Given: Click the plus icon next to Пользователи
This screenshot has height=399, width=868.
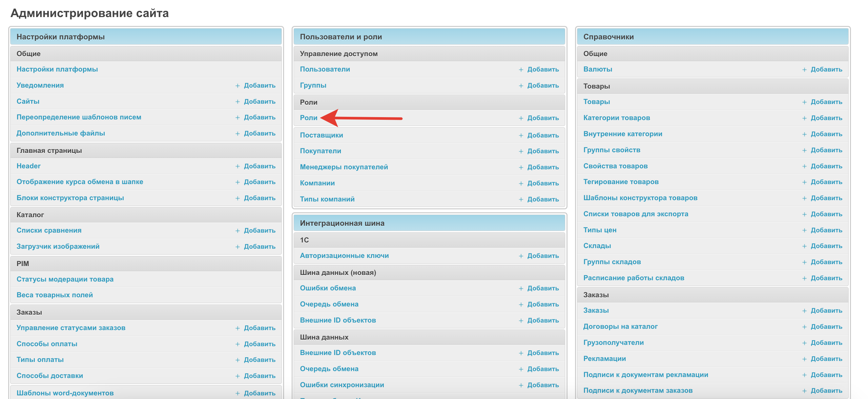Looking at the screenshot, I should click(521, 70).
